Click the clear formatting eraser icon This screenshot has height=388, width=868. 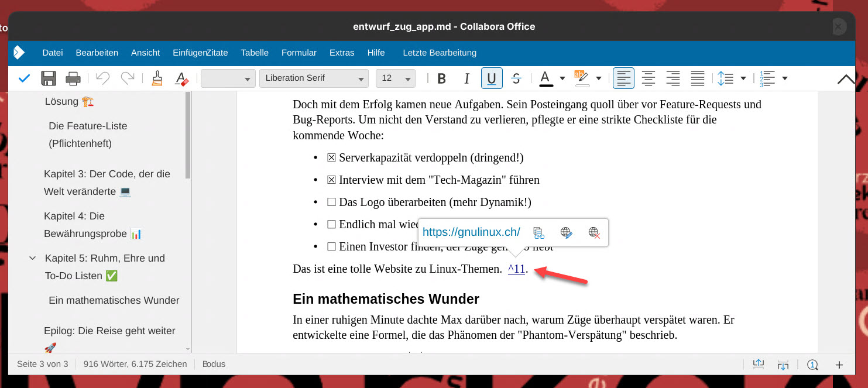[181, 78]
